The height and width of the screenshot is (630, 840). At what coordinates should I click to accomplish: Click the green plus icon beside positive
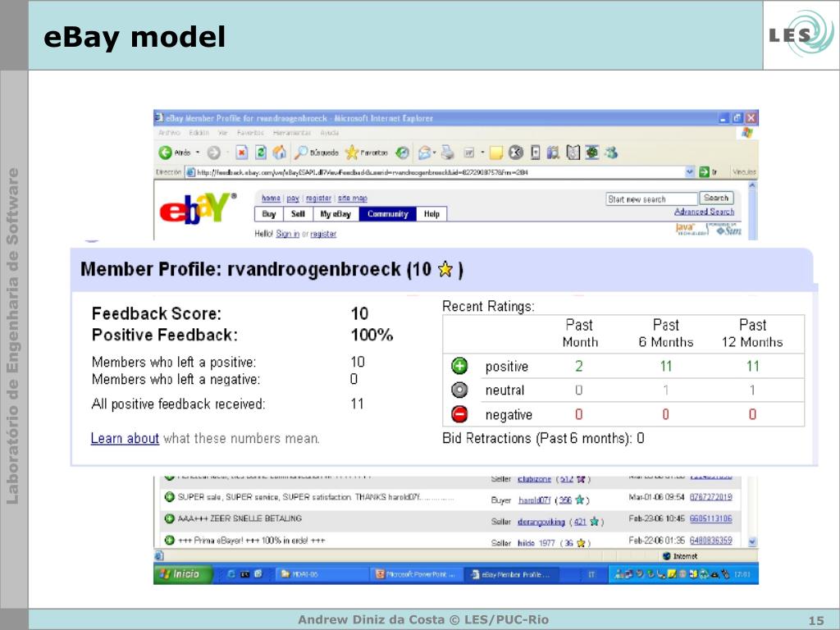click(x=459, y=366)
